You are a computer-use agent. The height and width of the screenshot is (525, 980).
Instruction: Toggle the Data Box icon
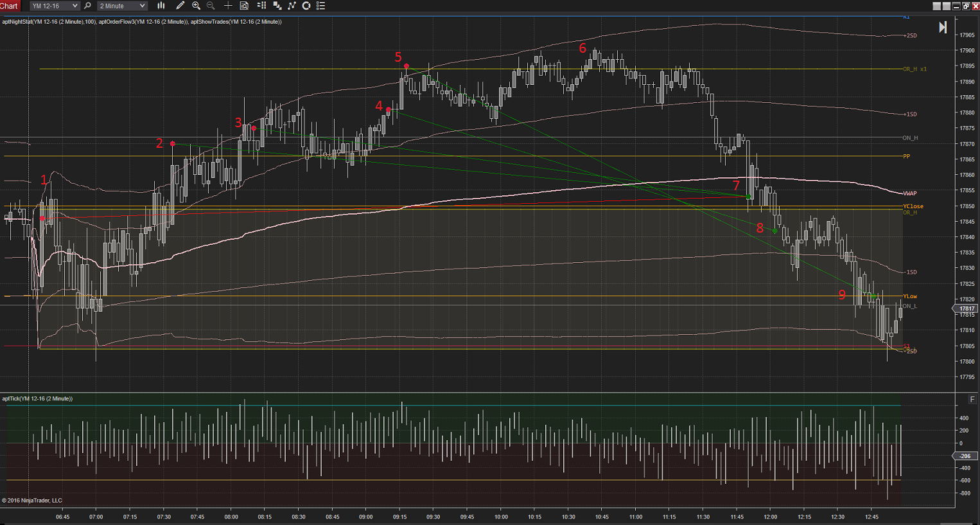point(244,6)
